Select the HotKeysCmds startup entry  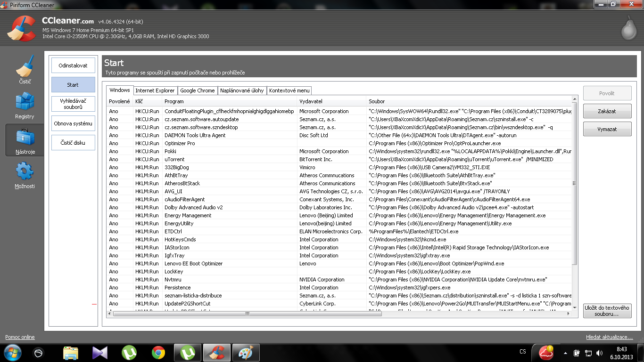[x=339, y=239]
